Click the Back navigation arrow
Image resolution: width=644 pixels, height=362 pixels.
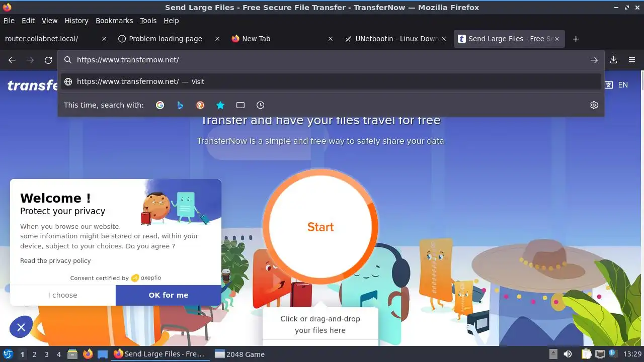pyautogui.click(x=12, y=60)
